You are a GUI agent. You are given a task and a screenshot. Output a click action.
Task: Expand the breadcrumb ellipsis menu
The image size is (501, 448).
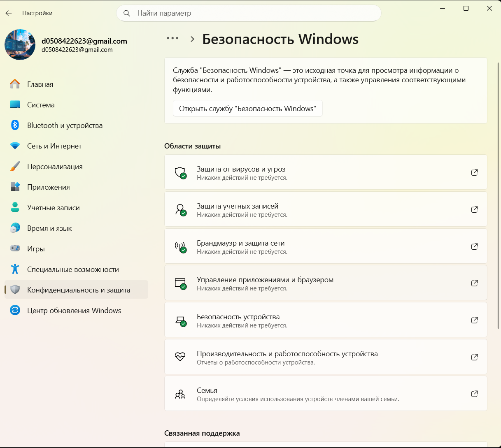172,38
